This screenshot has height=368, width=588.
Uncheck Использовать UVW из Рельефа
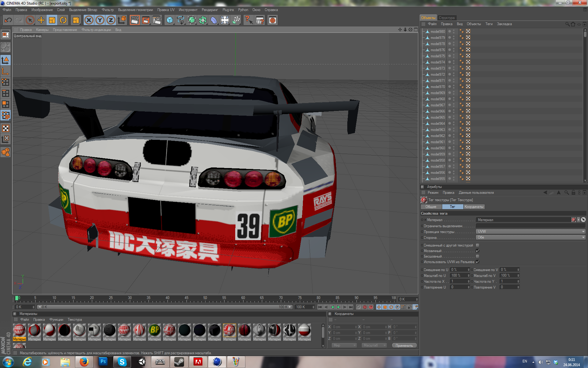(477, 262)
